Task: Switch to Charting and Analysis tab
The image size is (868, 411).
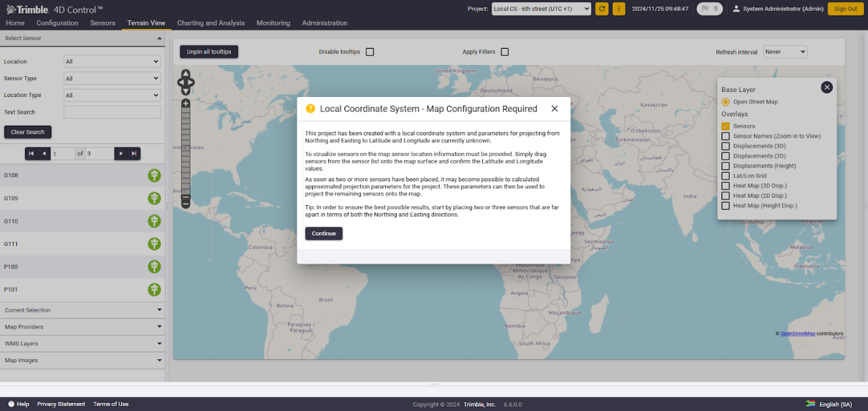Action: (211, 23)
